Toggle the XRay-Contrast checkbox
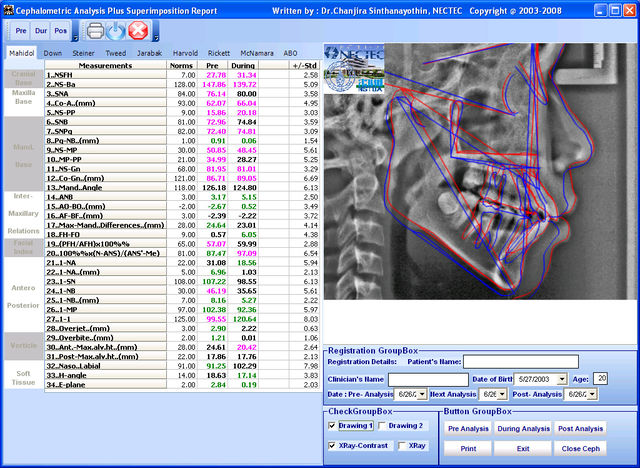 [332, 446]
